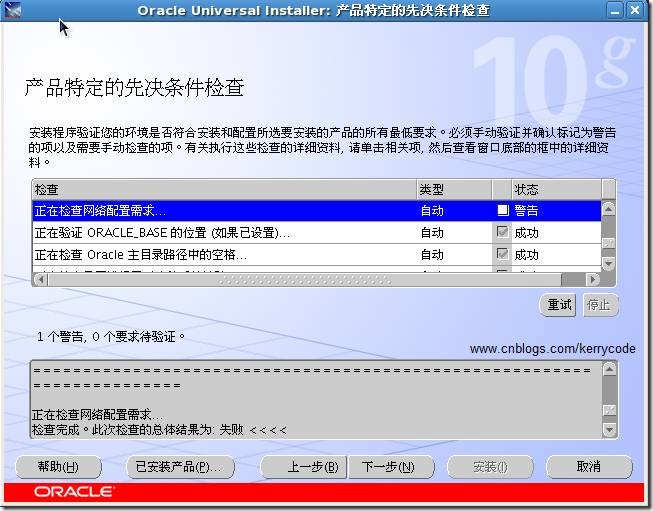653x511 pixels.
Task: Click the greyed-out 安装(I) button
Action: (490, 467)
